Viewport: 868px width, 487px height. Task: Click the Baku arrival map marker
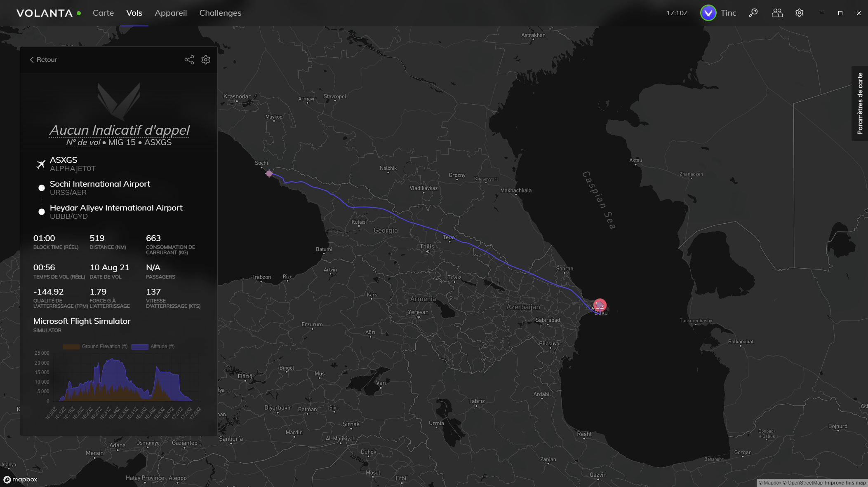(x=600, y=305)
